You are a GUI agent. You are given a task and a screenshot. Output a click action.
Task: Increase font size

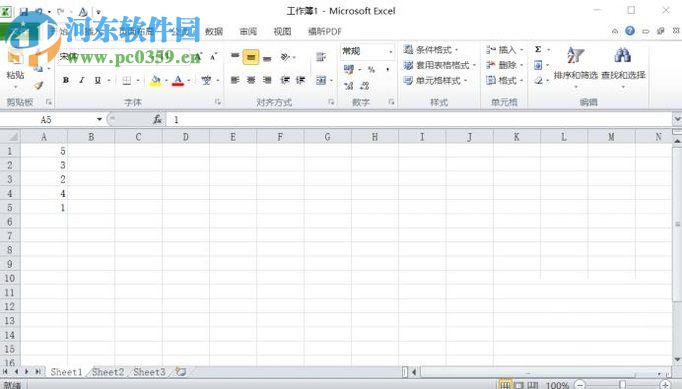coord(198,57)
